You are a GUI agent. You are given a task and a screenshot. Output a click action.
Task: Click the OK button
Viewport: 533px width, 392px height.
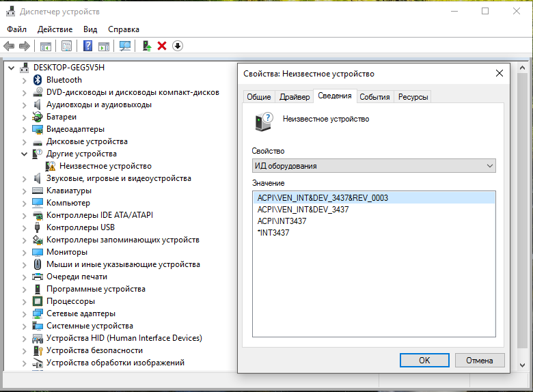pos(424,361)
